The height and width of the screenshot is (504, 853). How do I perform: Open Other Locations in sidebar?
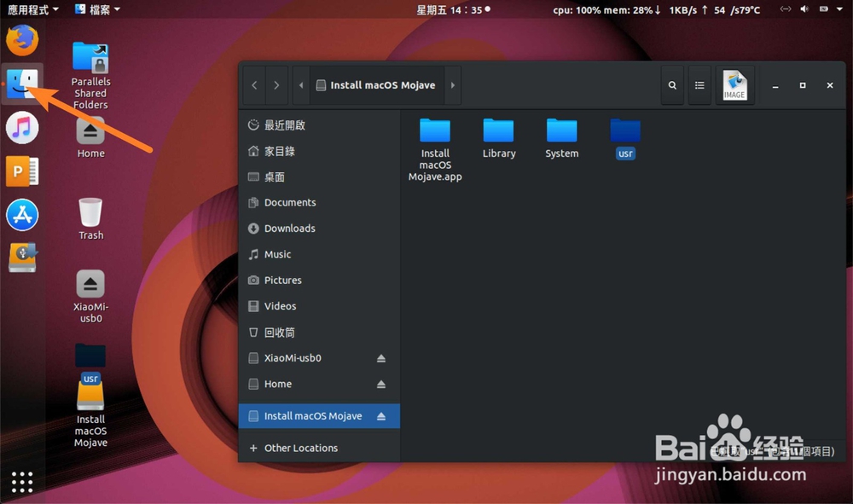click(x=319, y=448)
